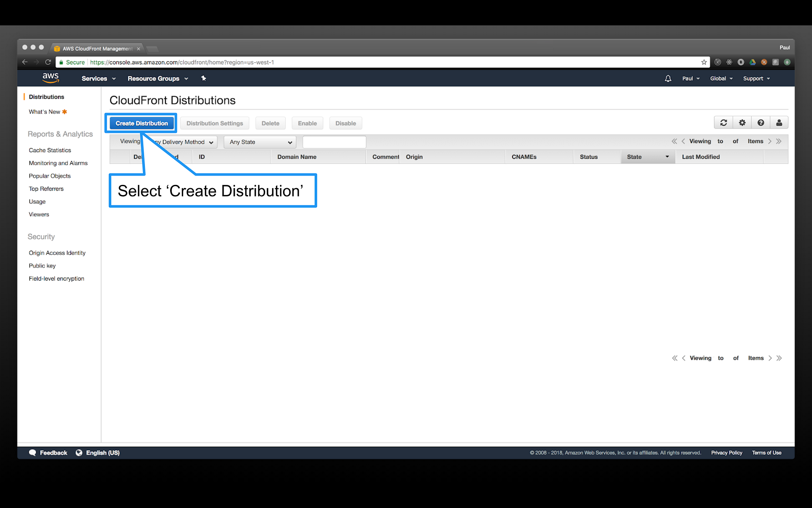Screen dimensions: 812x508
Task: Click the user profile icon button
Action: point(779,123)
